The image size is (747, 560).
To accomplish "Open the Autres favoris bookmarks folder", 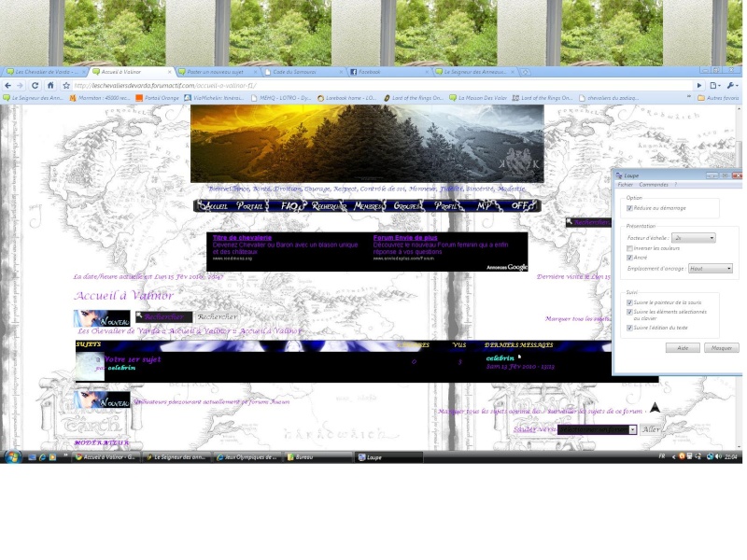I will 718,98.
